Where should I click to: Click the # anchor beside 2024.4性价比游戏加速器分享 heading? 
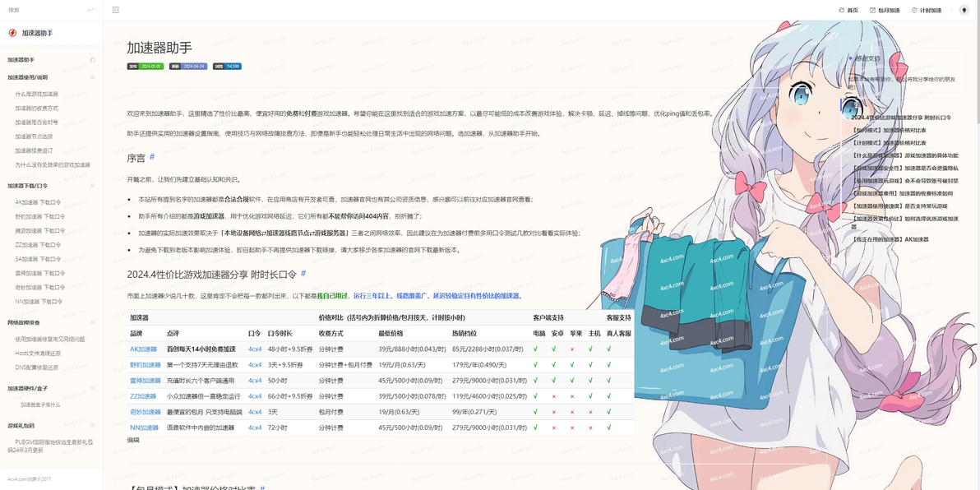click(x=303, y=273)
